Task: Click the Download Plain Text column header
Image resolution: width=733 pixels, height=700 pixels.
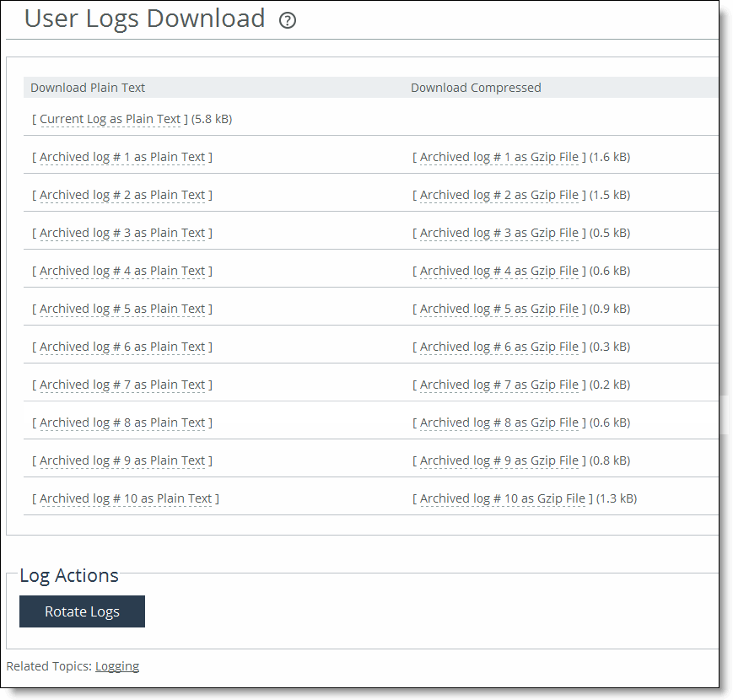Action: (x=88, y=88)
